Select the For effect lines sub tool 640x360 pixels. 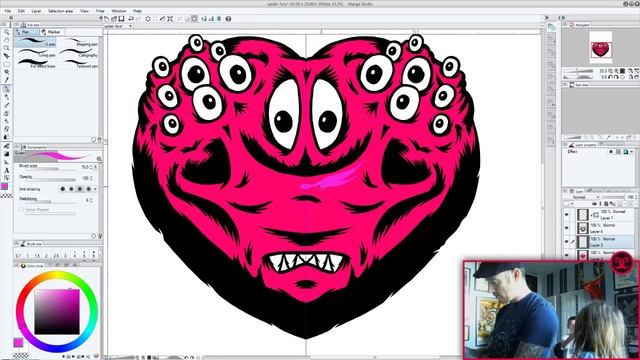click(36, 64)
